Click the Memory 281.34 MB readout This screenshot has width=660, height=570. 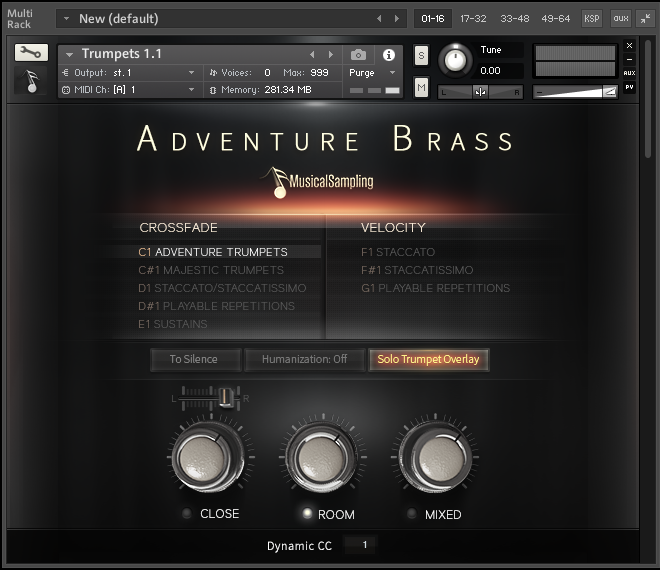pyautogui.click(x=287, y=90)
